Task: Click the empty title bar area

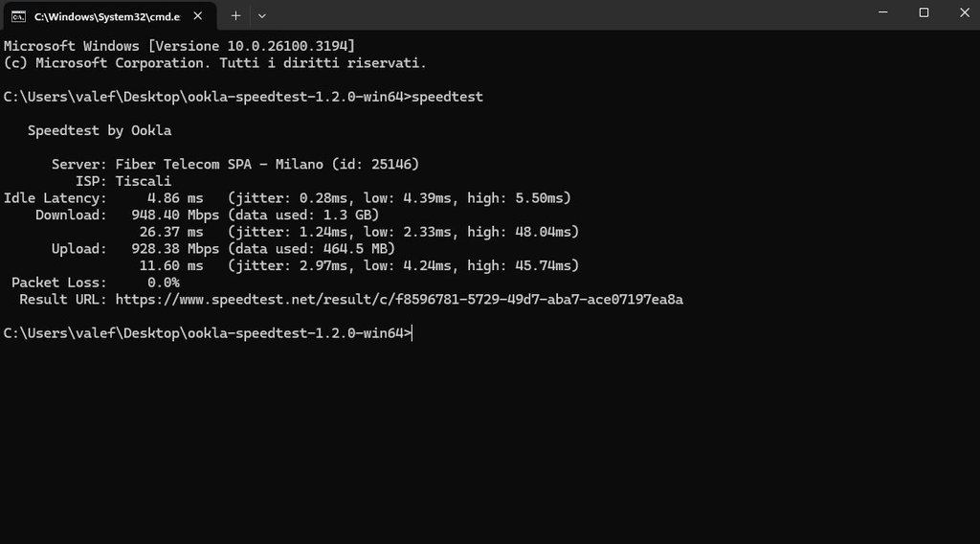Action: tap(574, 14)
